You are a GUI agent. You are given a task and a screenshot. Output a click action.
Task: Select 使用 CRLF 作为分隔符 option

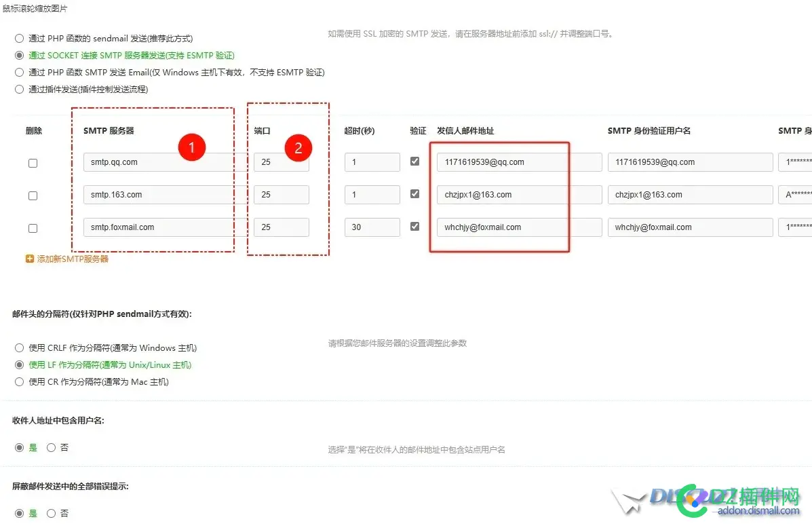tap(19, 347)
